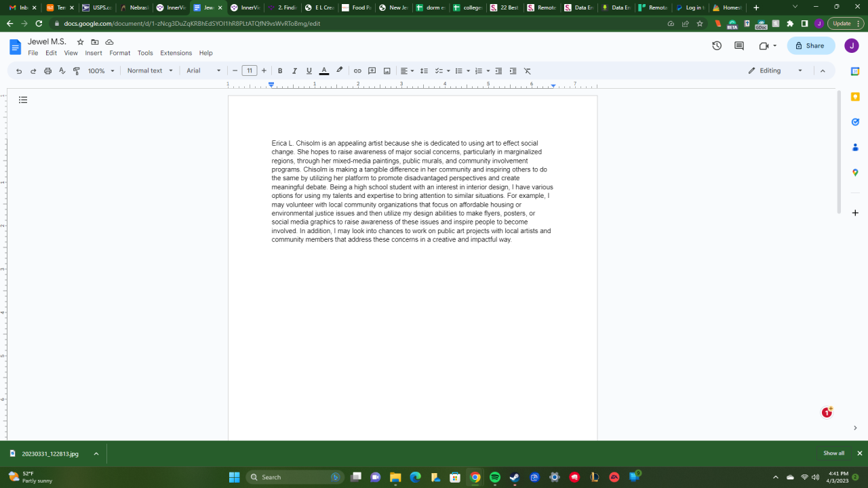The image size is (868, 488).
Task: Click the undo arrow in toolbar
Action: pos(18,70)
